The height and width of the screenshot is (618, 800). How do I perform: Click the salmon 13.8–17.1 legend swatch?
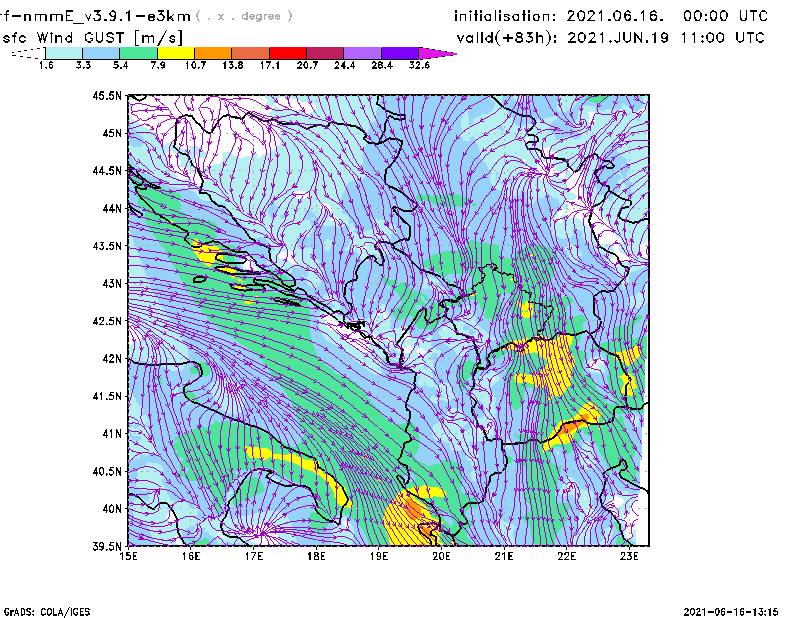251,53
